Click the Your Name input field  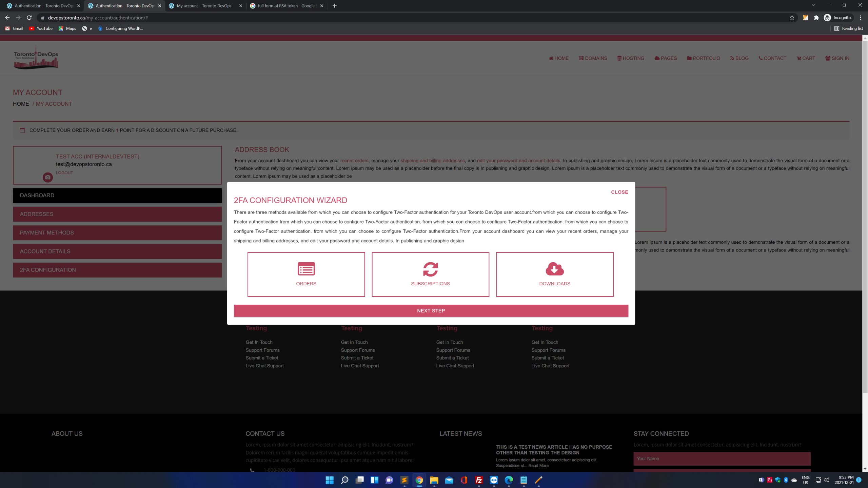click(722, 459)
